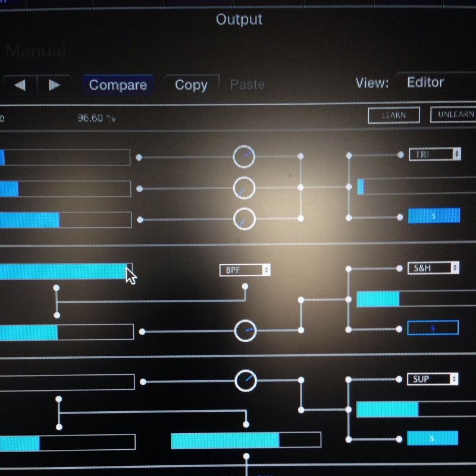Open the S&H waveform dropdown
476x476 pixels.
click(x=433, y=268)
